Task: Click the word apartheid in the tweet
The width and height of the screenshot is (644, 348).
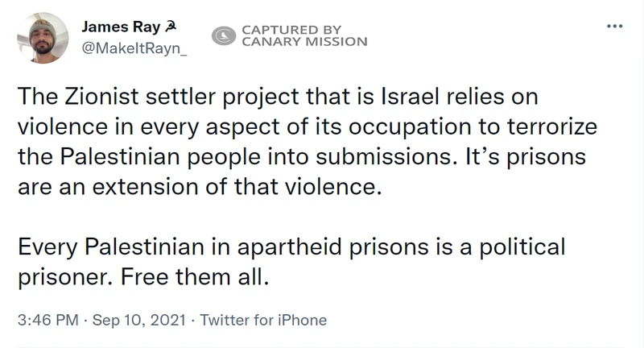Action: pyautogui.click(x=290, y=248)
